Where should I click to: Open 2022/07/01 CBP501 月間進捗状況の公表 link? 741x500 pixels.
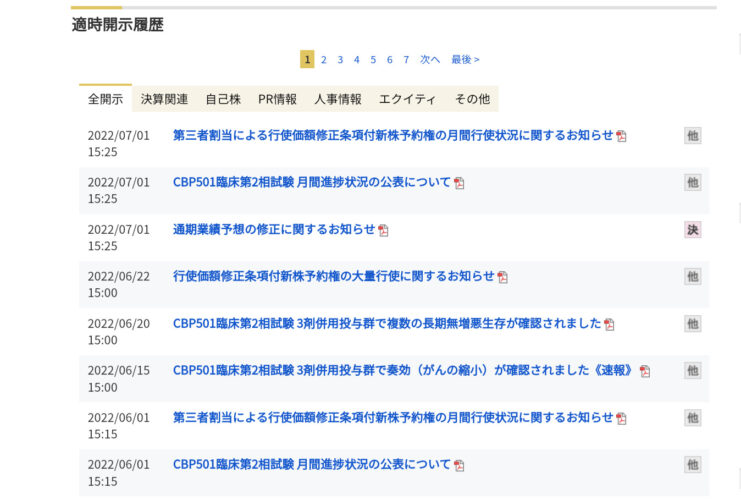tap(312, 182)
